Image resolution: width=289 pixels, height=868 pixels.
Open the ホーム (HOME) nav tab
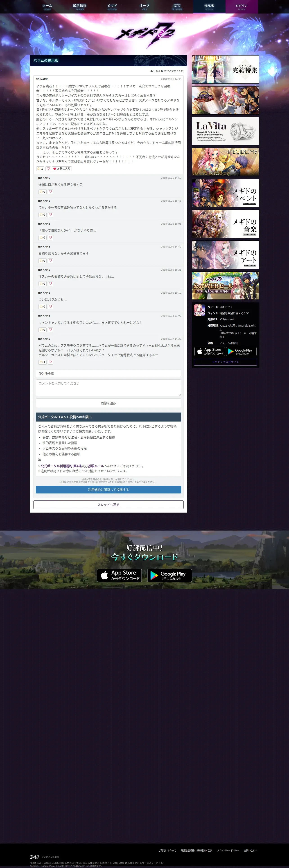pyautogui.click(x=47, y=7)
